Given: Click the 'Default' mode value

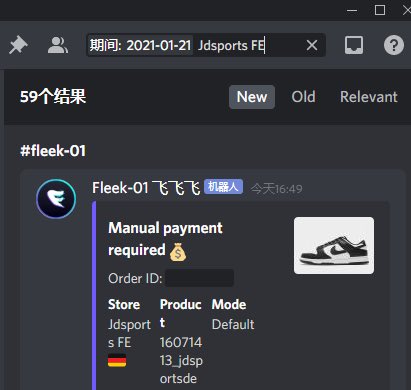Looking at the screenshot, I should point(233,324).
